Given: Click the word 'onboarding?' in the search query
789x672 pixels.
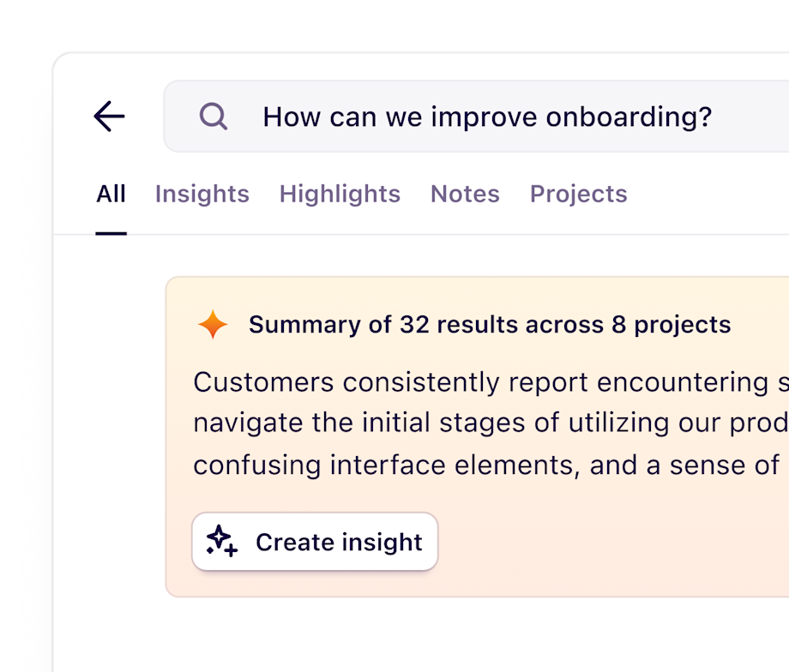Looking at the screenshot, I should point(629,117).
